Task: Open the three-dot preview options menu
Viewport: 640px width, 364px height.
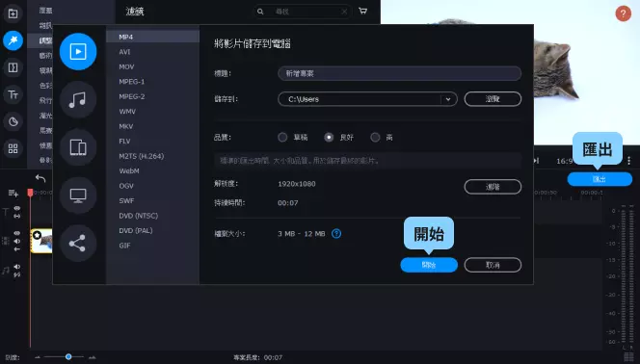Action: point(629,161)
